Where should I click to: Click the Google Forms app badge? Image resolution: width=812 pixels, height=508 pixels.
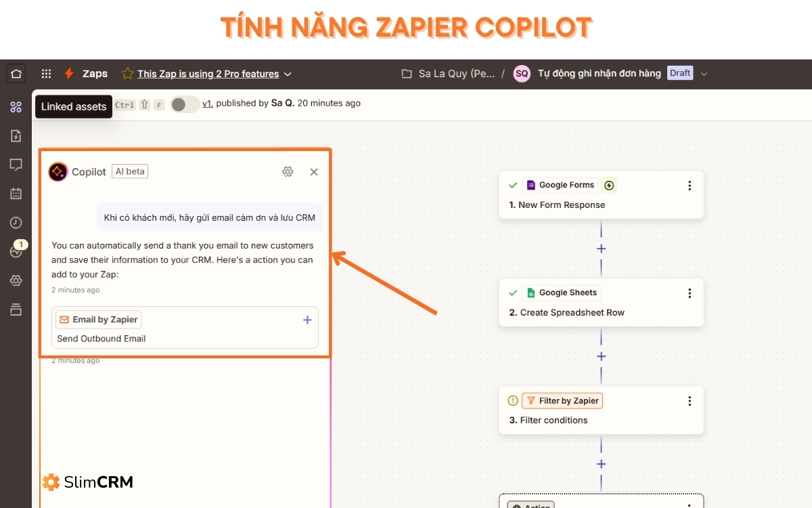tap(560, 185)
